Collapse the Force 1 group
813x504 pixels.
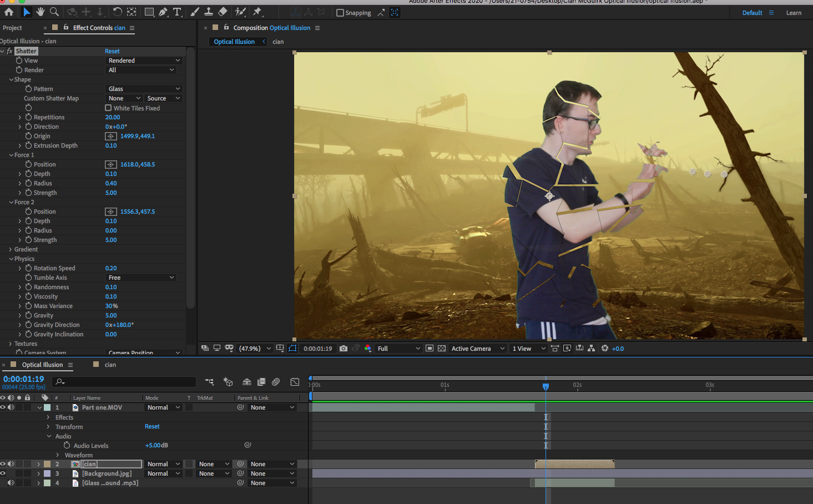tap(11, 155)
